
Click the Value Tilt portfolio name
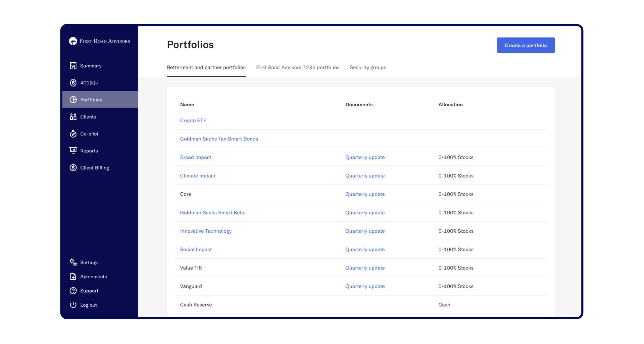tap(191, 268)
